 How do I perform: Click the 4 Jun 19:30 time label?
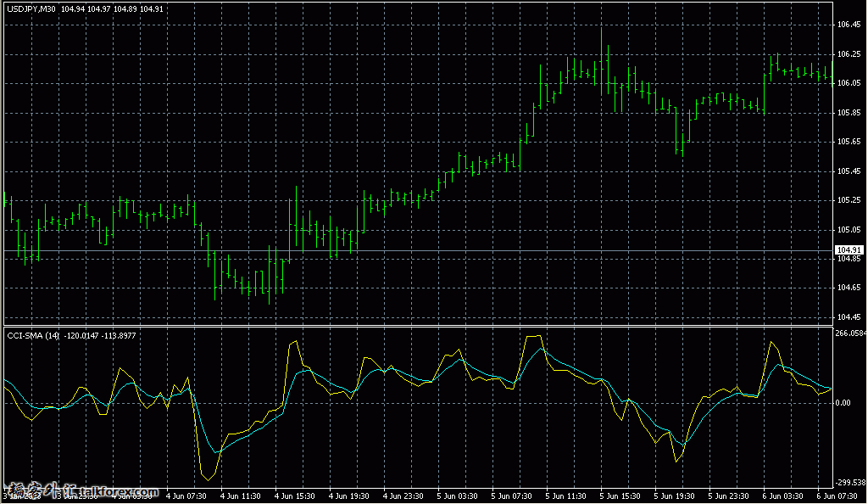tap(348, 496)
